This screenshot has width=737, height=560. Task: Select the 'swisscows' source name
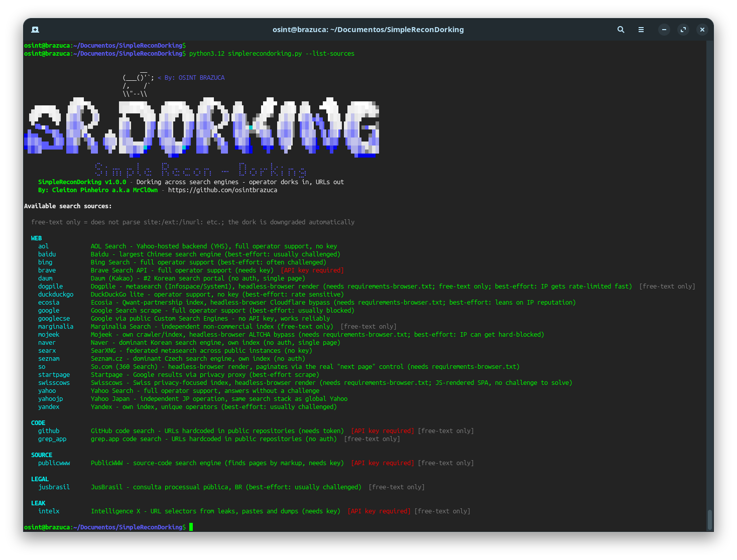(54, 383)
